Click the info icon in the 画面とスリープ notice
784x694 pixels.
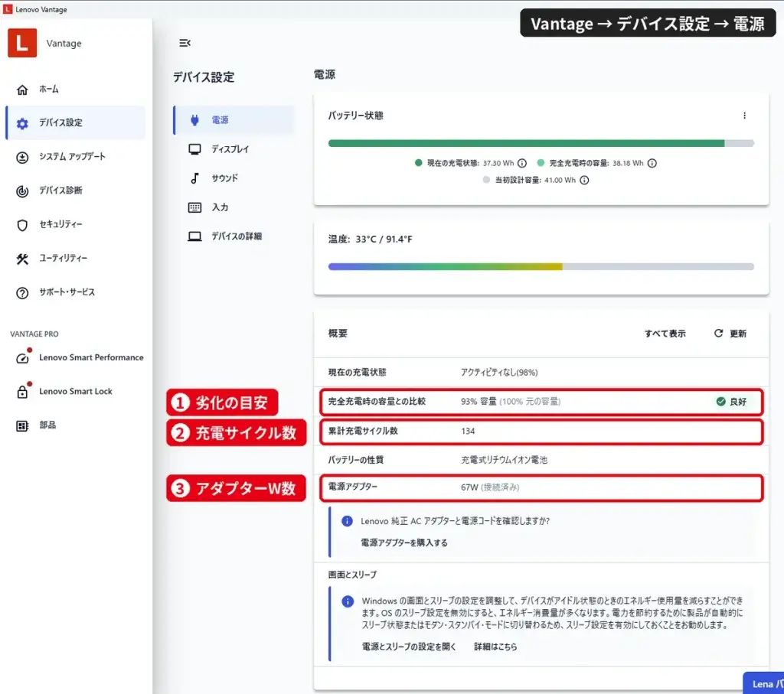pyautogui.click(x=348, y=601)
